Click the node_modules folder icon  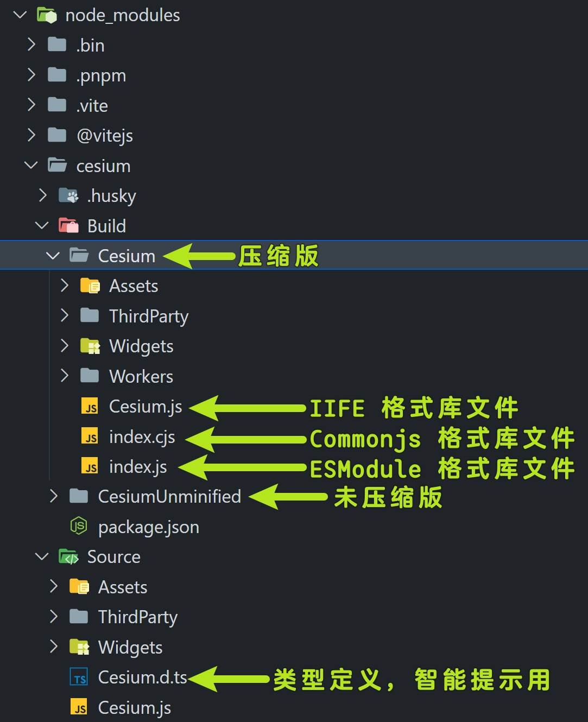coord(47,15)
